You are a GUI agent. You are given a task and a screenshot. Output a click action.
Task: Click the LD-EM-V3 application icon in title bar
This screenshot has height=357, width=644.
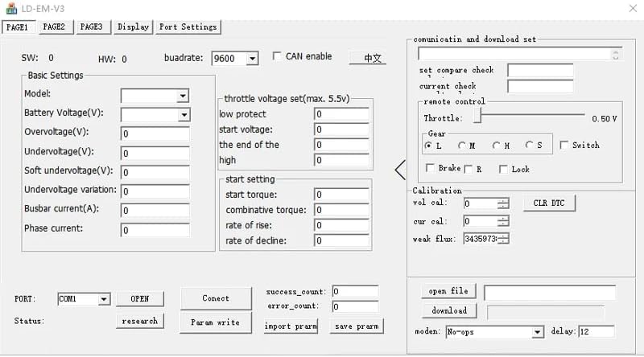11,8
